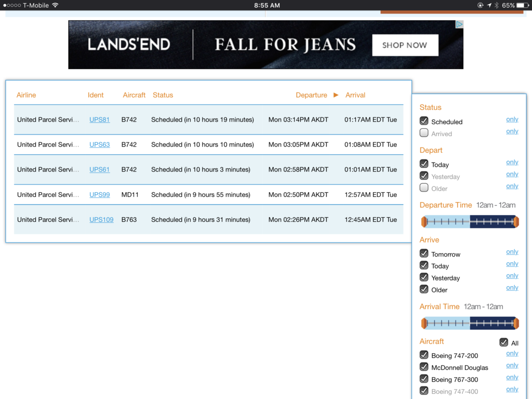
Task: Click 'only' next to Arrive Older
Action: (512, 287)
